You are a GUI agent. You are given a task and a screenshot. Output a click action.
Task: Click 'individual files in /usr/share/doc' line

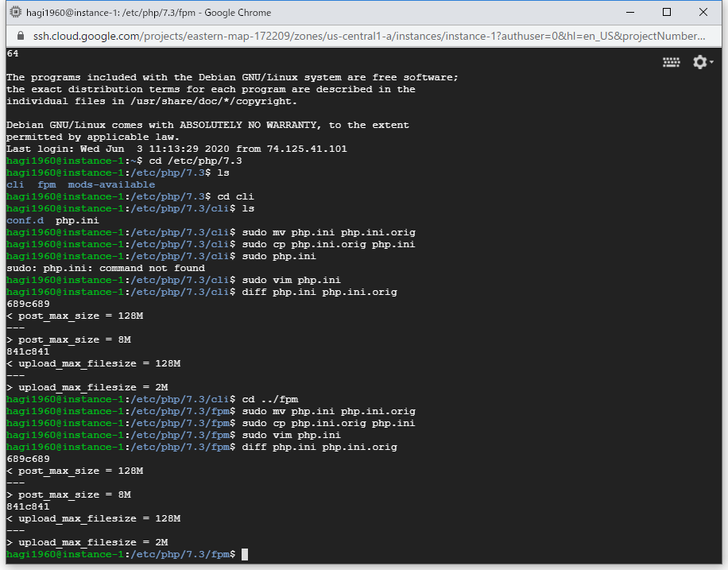click(151, 101)
